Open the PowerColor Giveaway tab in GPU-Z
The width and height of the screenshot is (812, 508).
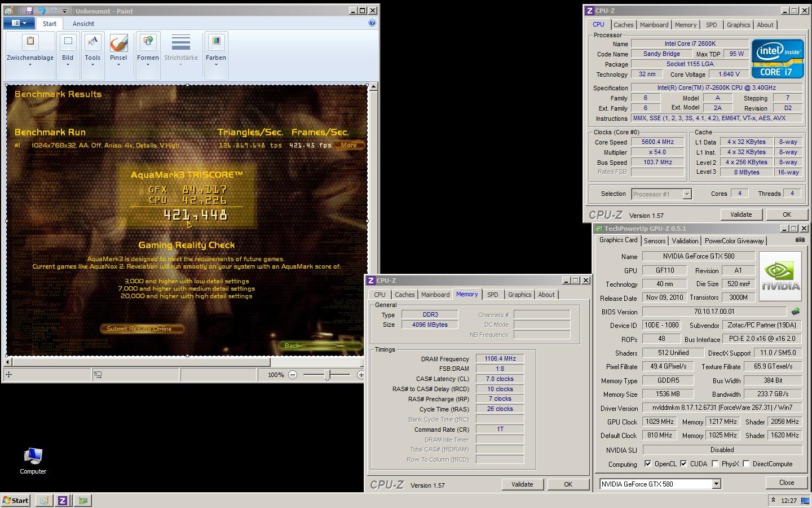point(734,241)
